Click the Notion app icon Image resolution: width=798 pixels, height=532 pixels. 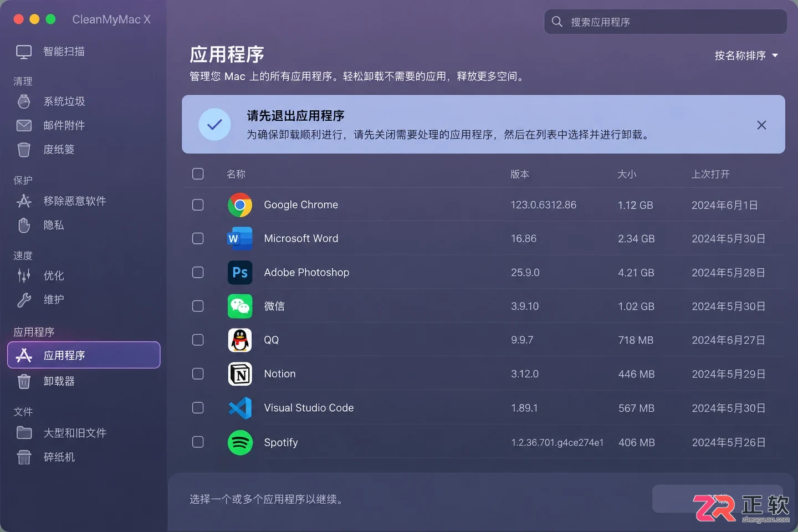pos(240,374)
